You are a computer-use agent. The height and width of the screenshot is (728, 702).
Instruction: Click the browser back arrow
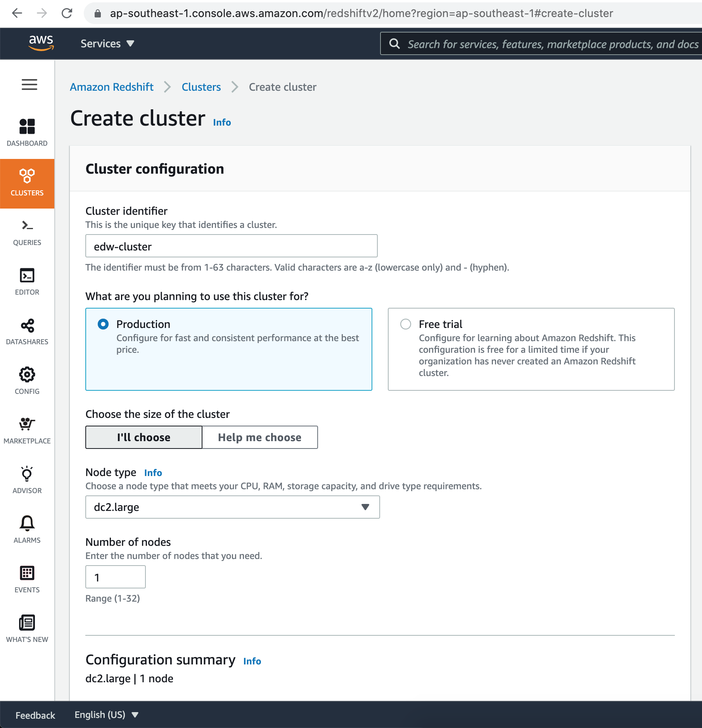(x=17, y=13)
